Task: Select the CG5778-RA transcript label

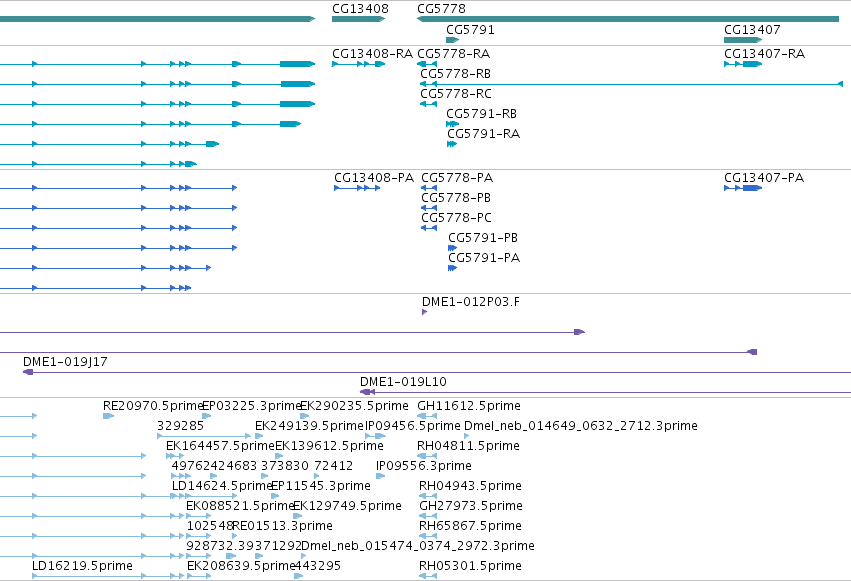Action: pyautogui.click(x=454, y=54)
